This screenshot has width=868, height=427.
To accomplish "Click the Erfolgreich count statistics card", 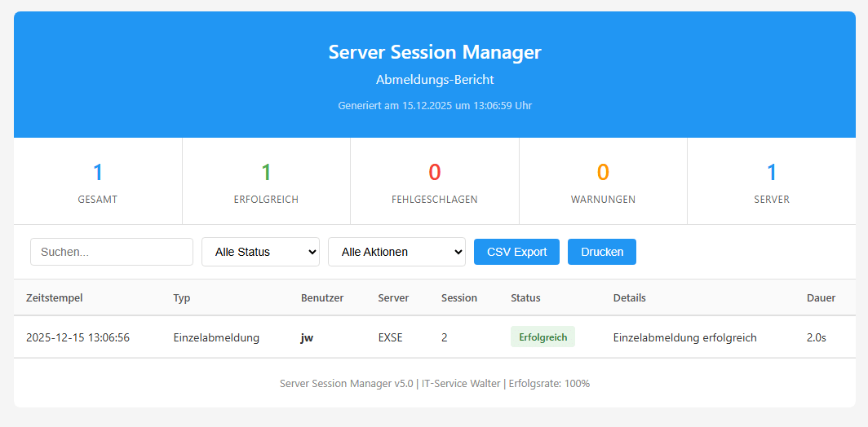I will tap(266, 182).
